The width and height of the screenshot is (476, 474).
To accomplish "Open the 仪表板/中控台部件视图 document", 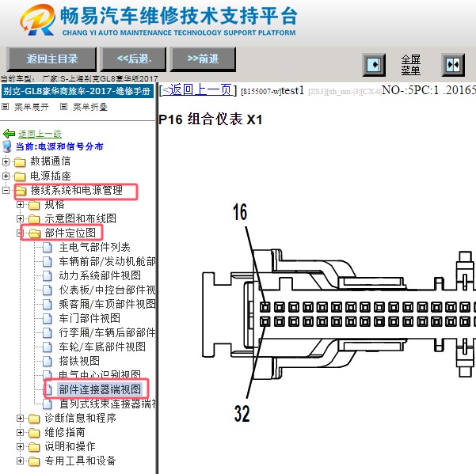I will 108,290.
